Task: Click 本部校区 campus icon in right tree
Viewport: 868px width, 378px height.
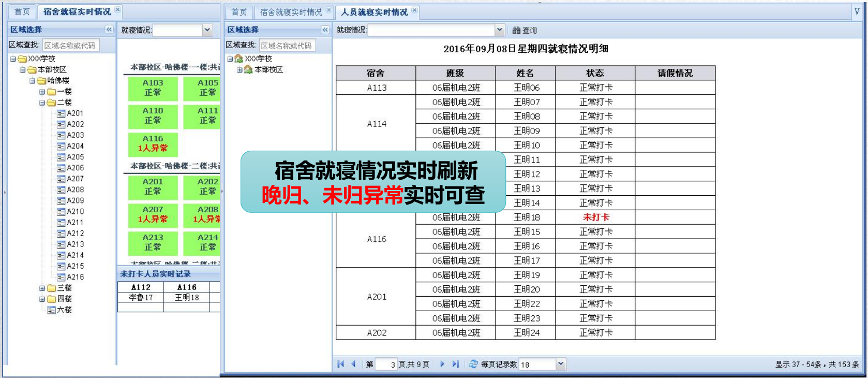Action: (248, 69)
